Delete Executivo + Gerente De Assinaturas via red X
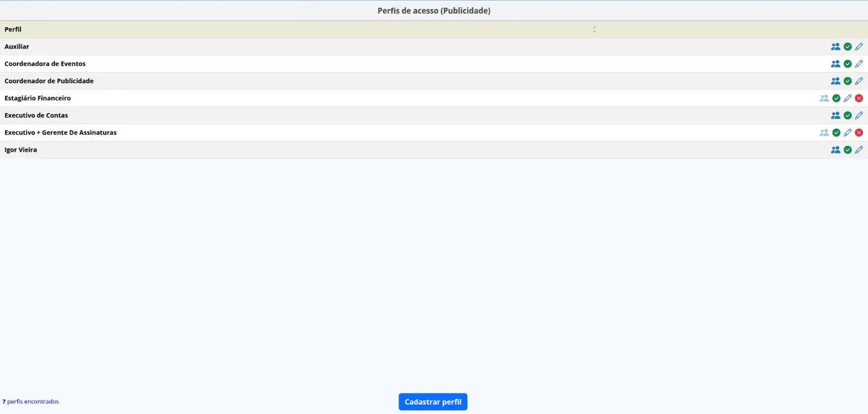The image size is (868, 414). click(859, 133)
